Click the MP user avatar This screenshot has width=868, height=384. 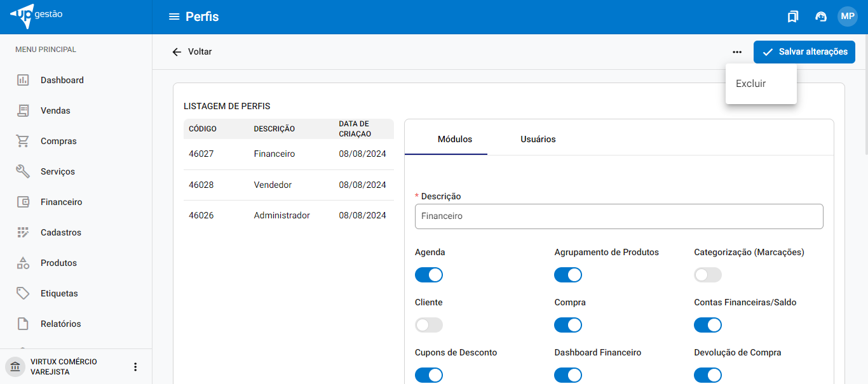(847, 17)
